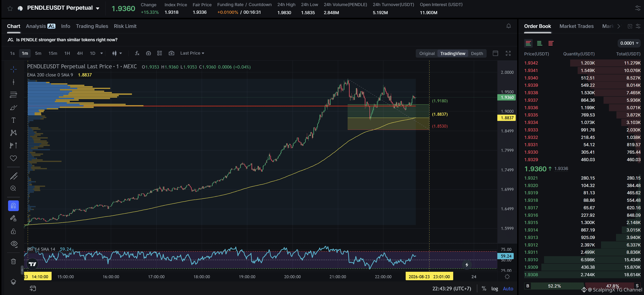Screen dimensions: 644x295
Task: Select the ruler measure tool
Action: click(x=14, y=176)
